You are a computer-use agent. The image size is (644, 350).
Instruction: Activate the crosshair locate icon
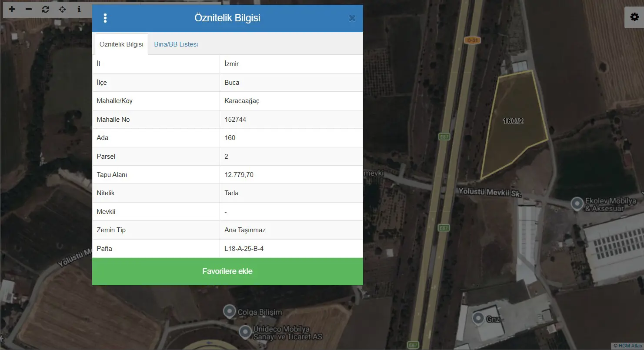62,9
